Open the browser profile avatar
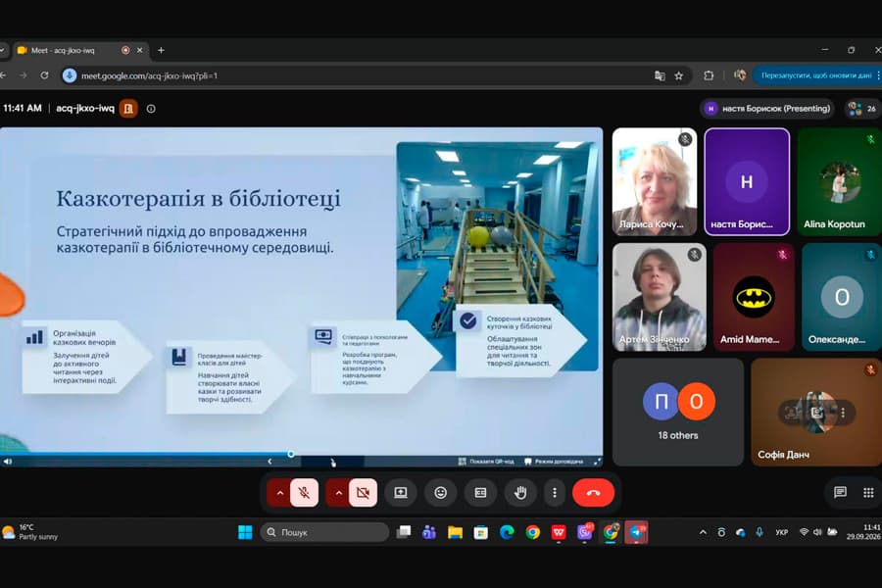Screen dimensions: 882x588 (x=740, y=75)
